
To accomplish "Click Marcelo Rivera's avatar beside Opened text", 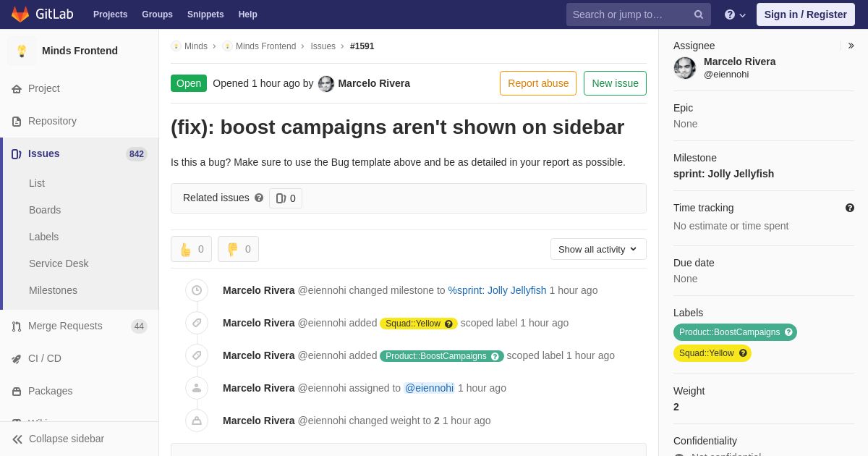I will click(326, 84).
